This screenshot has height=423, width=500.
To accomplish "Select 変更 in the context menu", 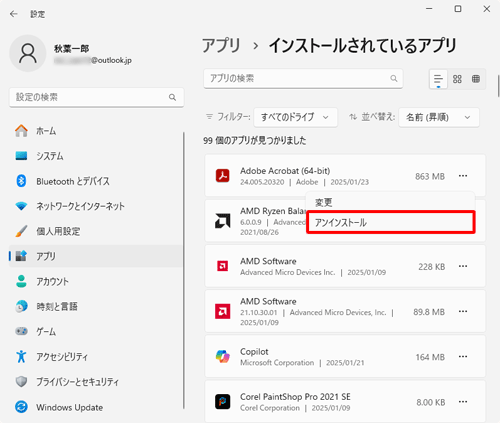I will [x=390, y=202].
